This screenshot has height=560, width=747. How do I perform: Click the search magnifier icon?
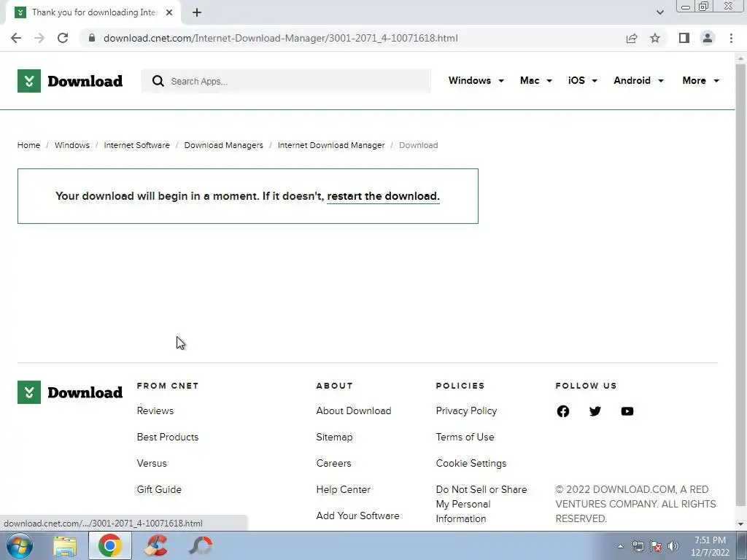(x=158, y=81)
